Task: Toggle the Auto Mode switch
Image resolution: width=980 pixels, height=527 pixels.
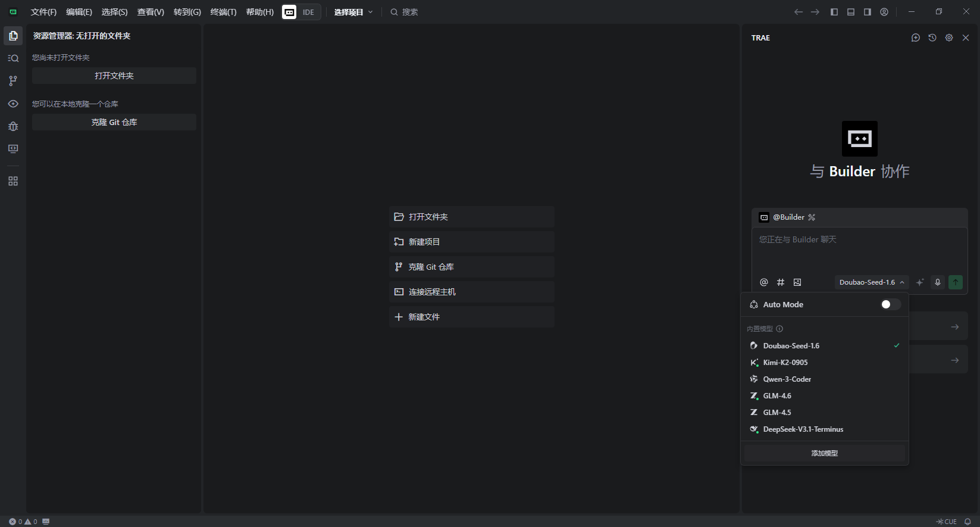Action: (x=890, y=304)
